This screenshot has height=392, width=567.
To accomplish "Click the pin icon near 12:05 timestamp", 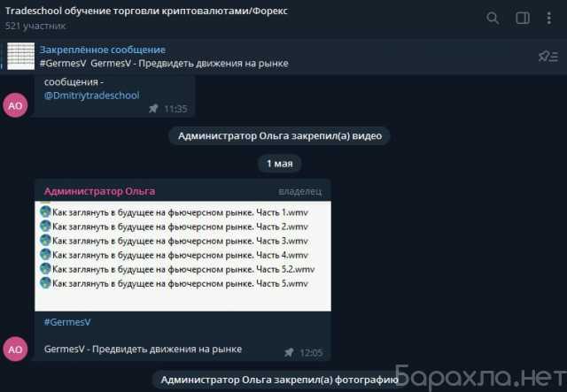I will click(289, 352).
